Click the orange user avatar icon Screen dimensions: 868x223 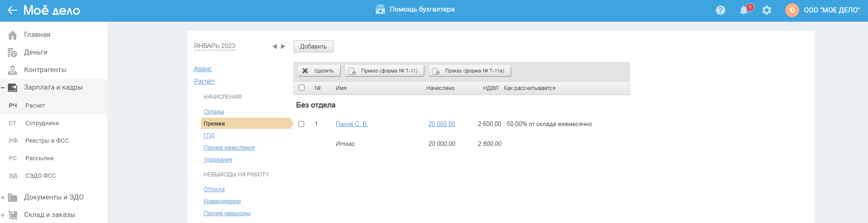point(792,10)
